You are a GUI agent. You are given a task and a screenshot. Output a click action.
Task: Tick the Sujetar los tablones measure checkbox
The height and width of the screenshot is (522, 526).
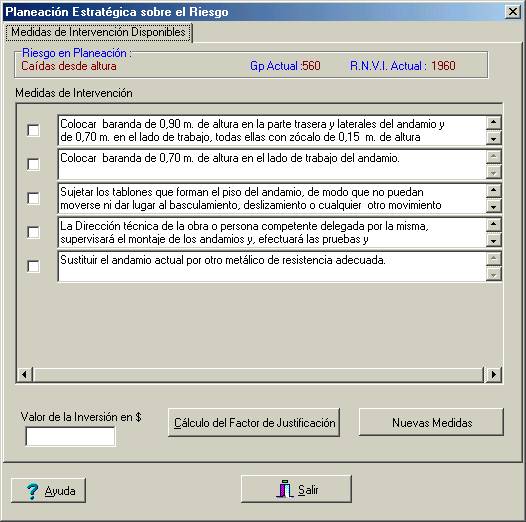[34, 198]
